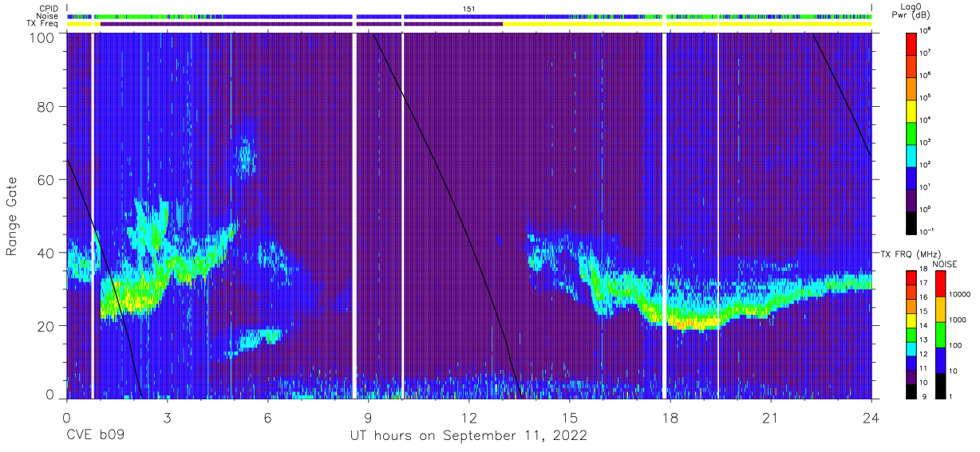Click the y-axis tick label '20'

46,326
